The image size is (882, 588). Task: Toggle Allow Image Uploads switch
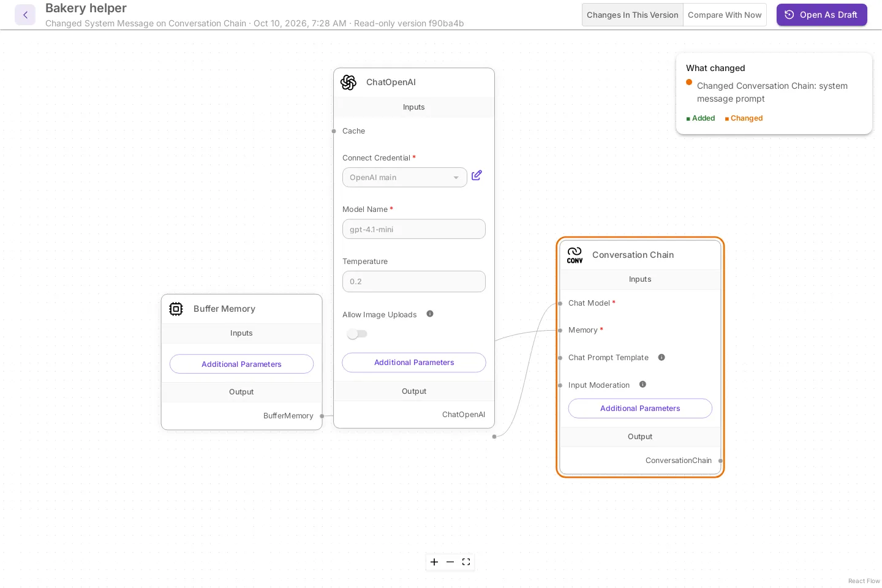coord(357,334)
